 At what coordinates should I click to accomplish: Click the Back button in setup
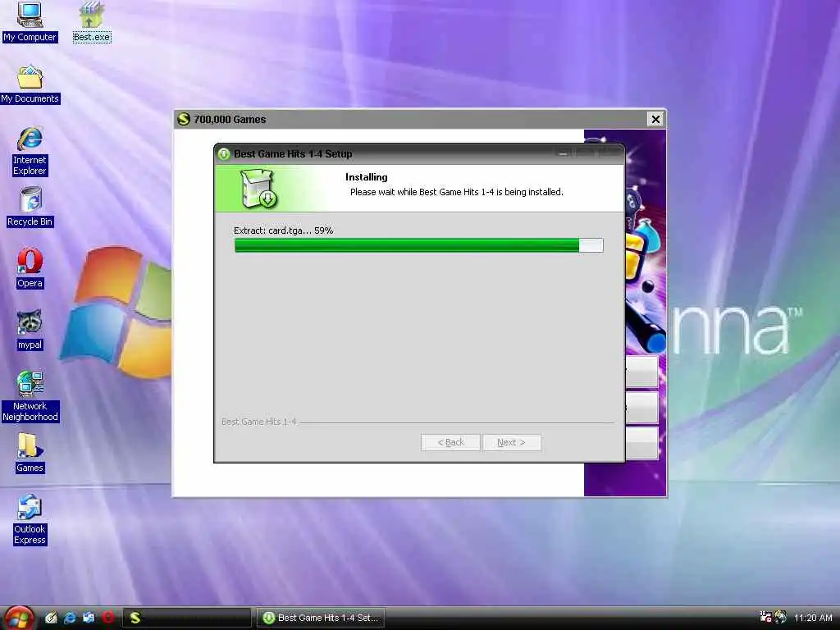(450, 442)
